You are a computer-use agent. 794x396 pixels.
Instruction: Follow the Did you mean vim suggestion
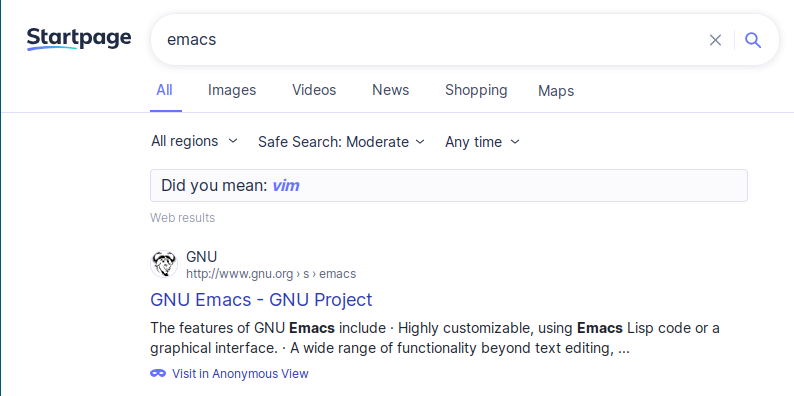point(286,185)
